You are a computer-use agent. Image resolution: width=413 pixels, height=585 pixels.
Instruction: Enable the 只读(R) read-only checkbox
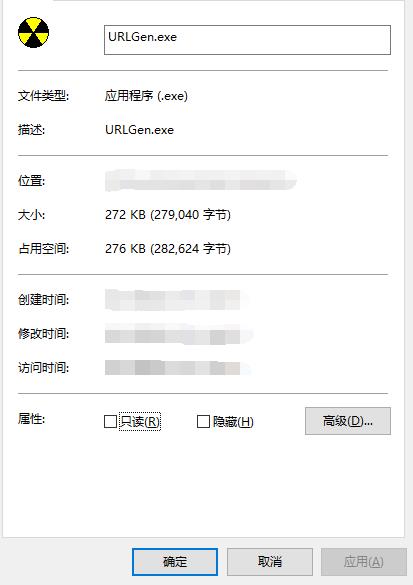(110, 422)
